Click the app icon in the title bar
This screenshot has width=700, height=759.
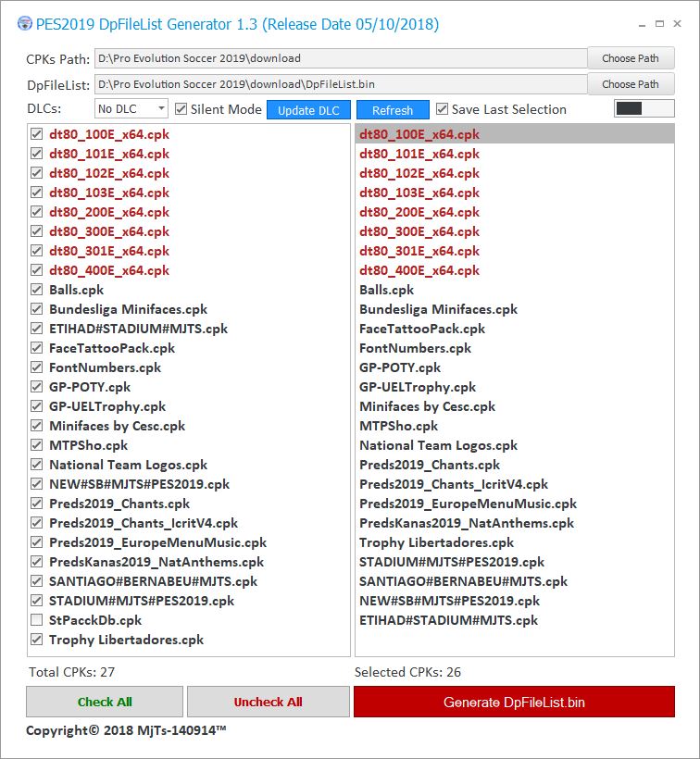click(x=25, y=24)
